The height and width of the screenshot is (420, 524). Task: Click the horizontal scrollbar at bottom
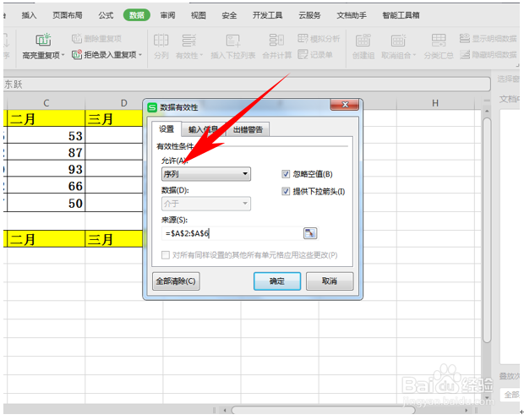323,410
